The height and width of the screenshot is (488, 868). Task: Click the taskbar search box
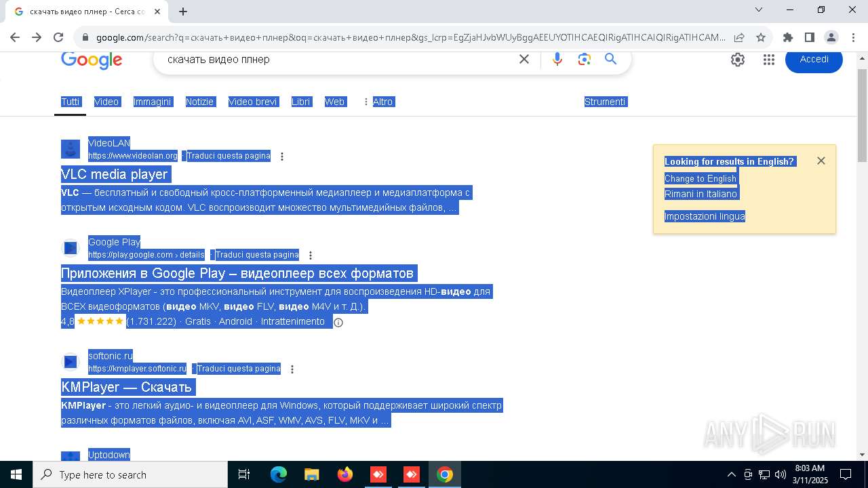click(x=130, y=474)
